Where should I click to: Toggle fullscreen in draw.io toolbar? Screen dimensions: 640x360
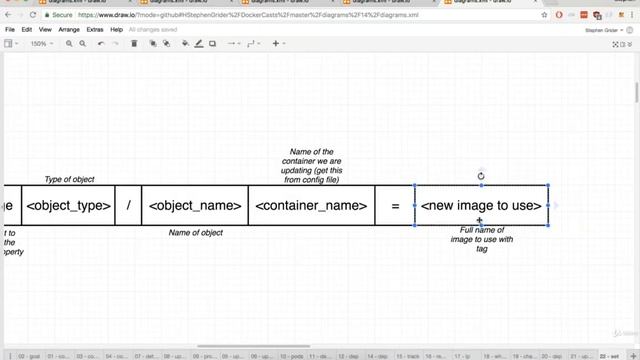[x=615, y=44]
